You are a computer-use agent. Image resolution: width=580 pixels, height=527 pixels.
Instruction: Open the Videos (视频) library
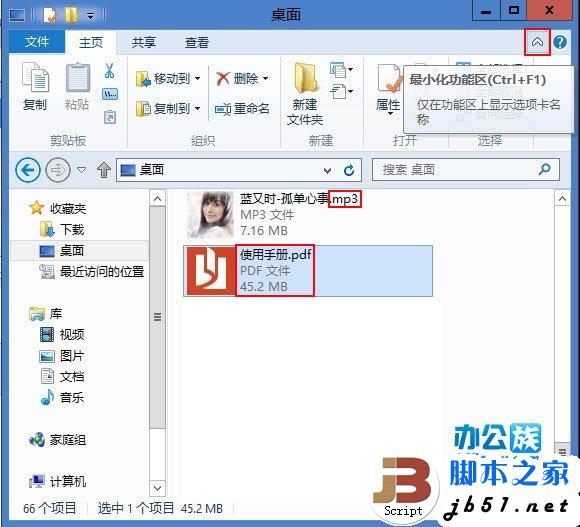[x=62, y=335]
